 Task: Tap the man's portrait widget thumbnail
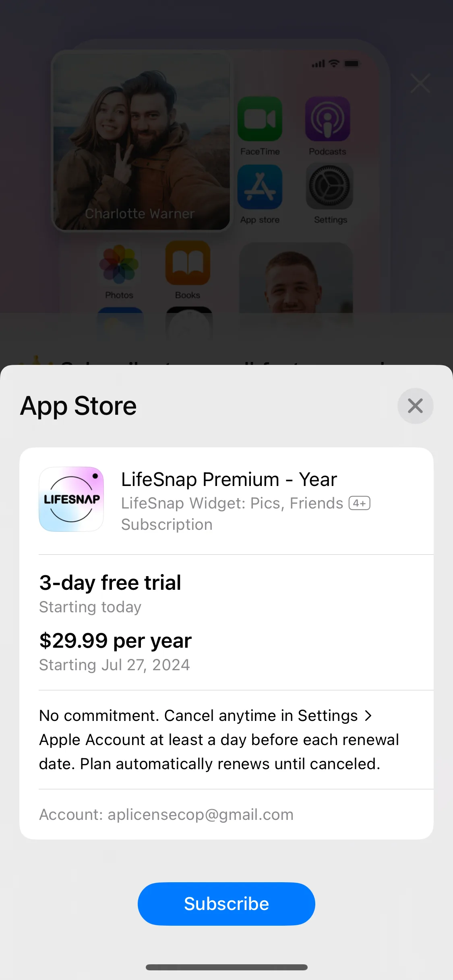tap(296, 278)
